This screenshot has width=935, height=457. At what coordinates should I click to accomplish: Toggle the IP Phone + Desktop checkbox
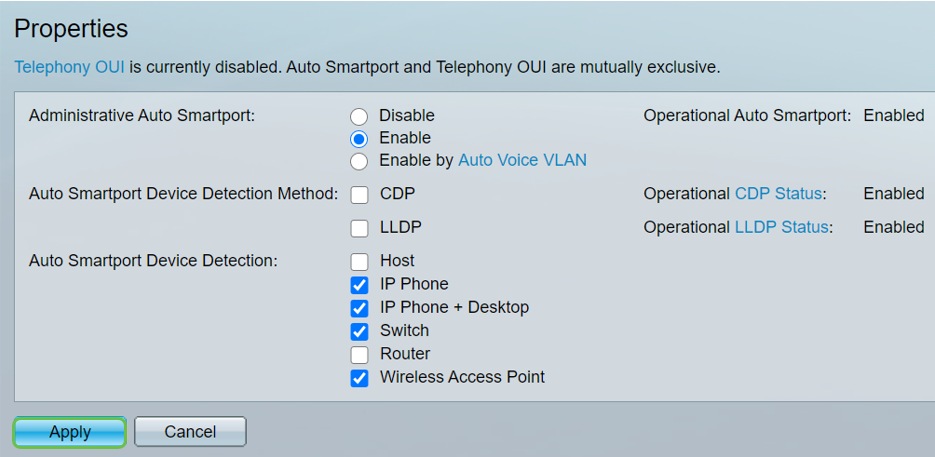[359, 308]
